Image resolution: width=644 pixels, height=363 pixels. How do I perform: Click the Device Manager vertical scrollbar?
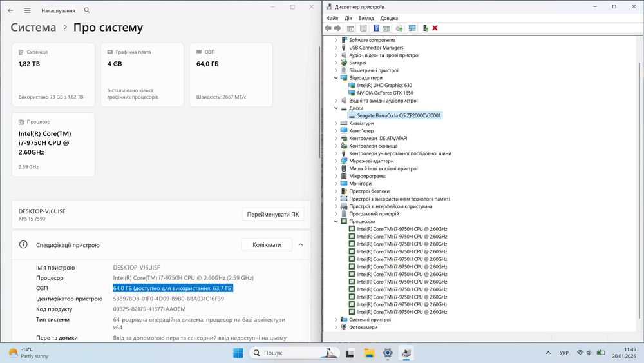pyautogui.click(x=639, y=190)
